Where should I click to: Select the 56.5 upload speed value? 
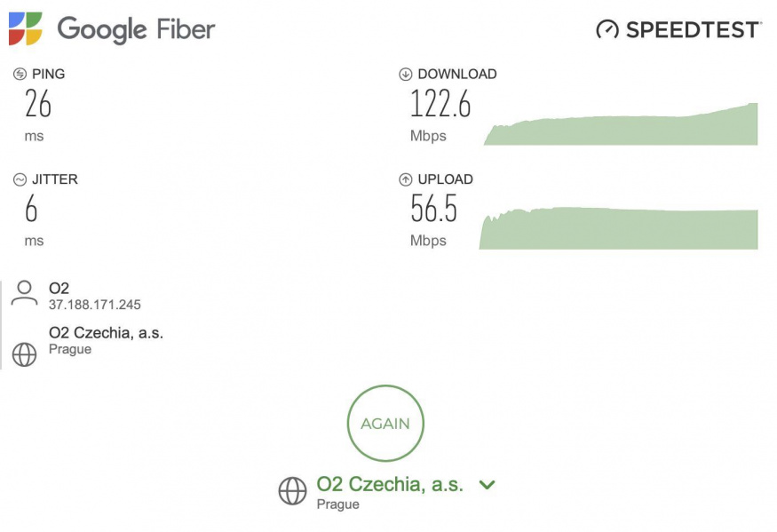[x=433, y=210]
